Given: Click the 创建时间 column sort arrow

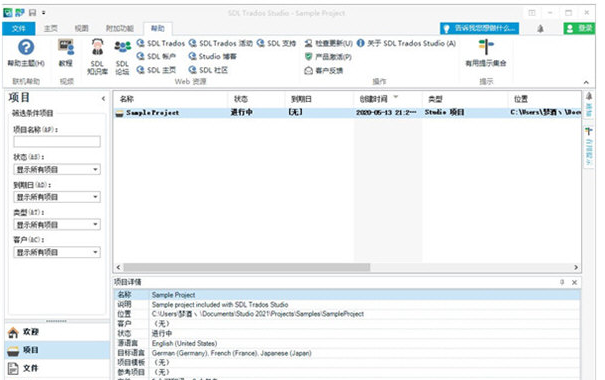Looking at the screenshot, I should click(395, 96).
